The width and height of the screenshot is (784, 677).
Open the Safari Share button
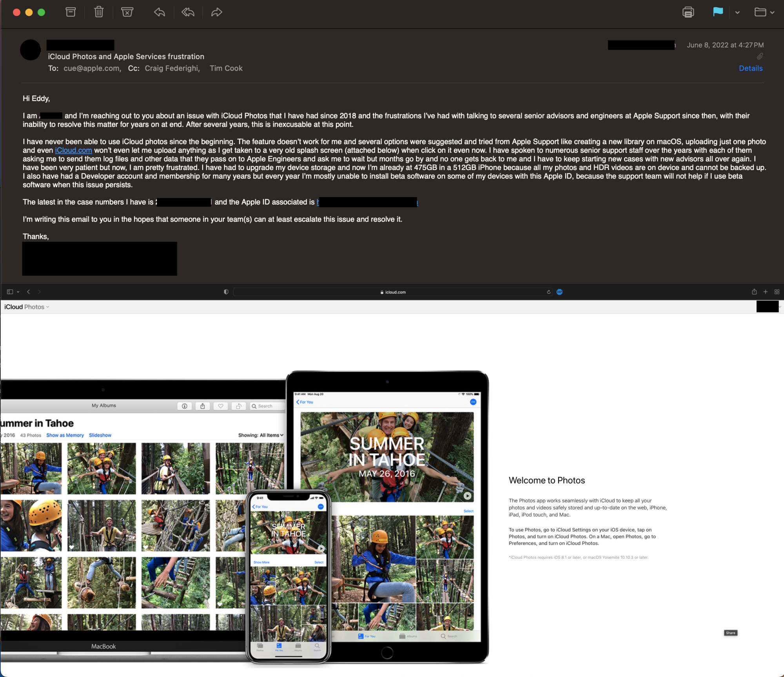click(754, 291)
